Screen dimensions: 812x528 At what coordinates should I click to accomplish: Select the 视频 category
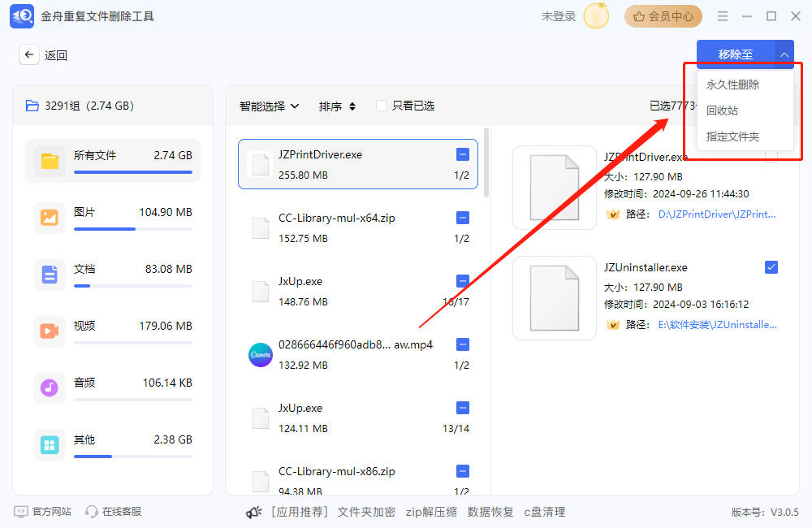tap(113, 331)
